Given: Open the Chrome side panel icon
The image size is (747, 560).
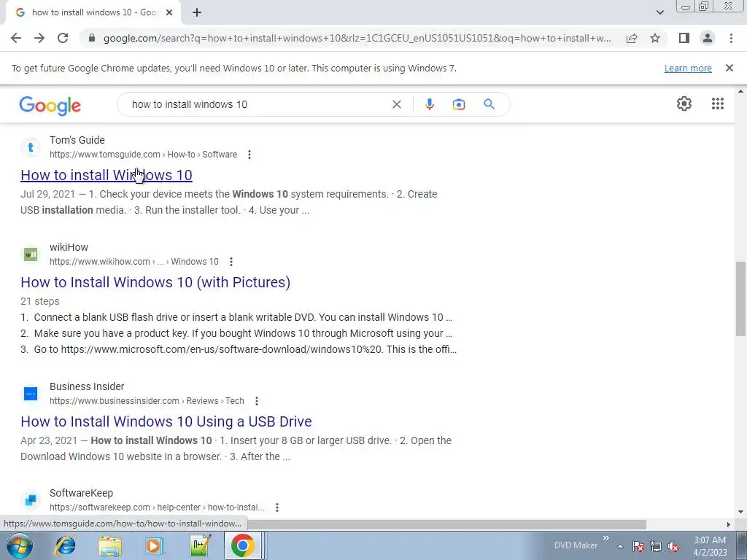Looking at the screenshot, I should click(684, 38).
